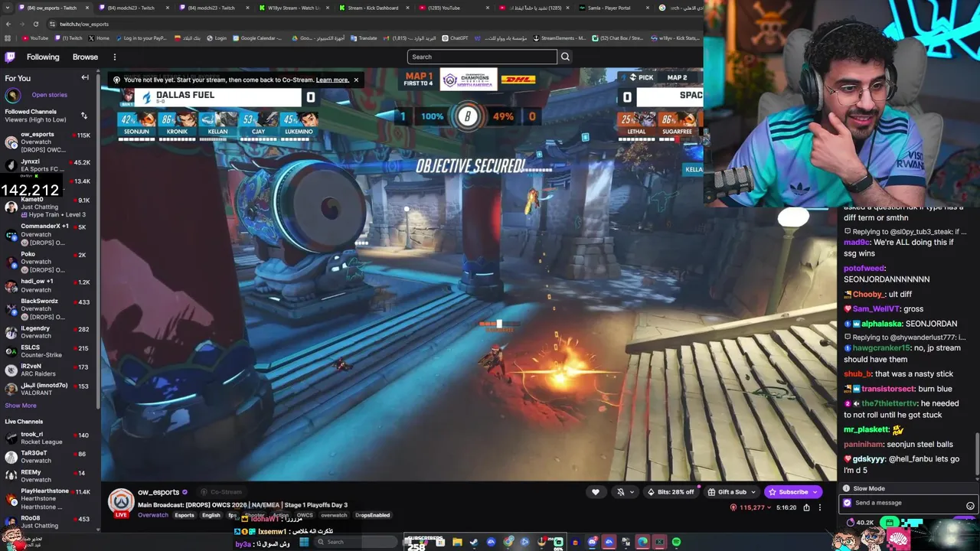Open the YouTube bookmark
Screen dimensions: 980x551
[x=35, y=38]
